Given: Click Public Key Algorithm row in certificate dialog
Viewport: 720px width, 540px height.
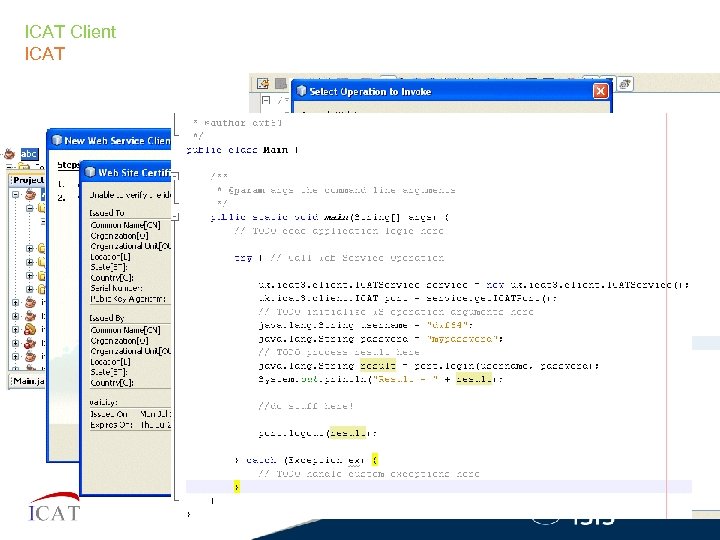Looking at the screenshot, I should point(128,299).
